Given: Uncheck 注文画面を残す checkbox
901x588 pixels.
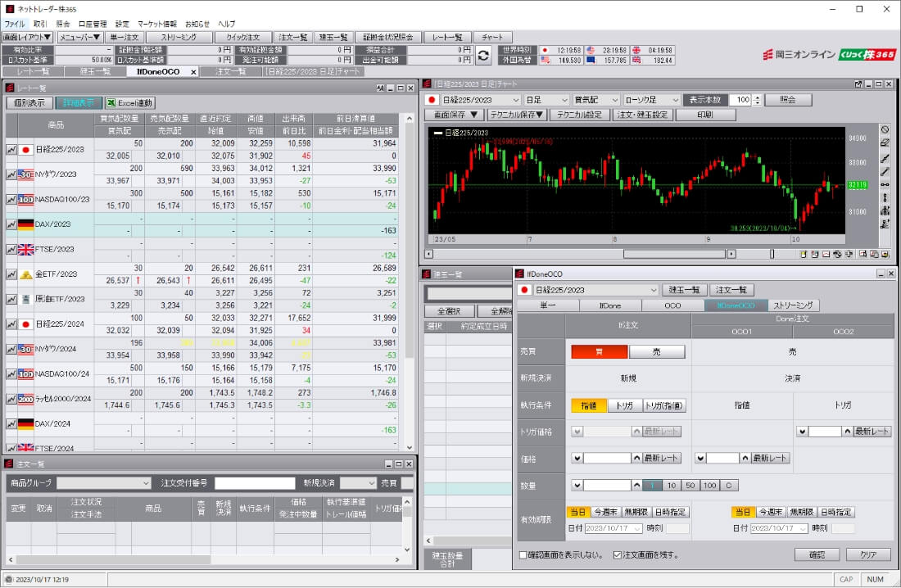Looking at the screenshot, I should [x=617, y=555].
